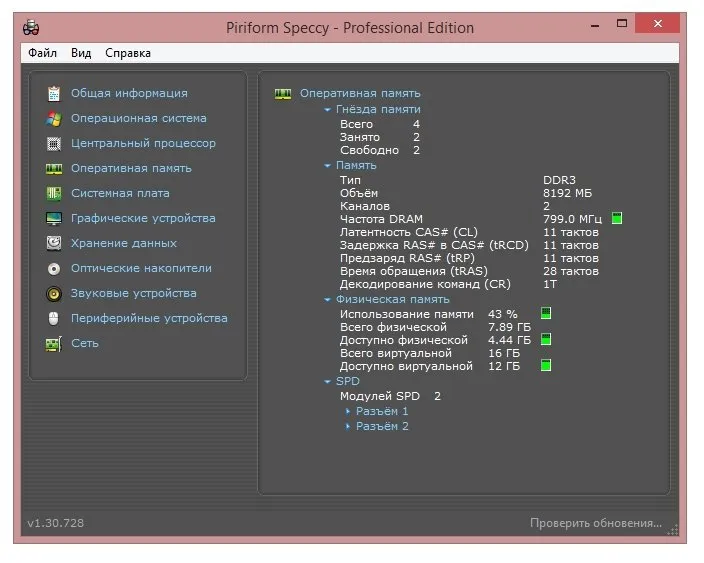
Task: Click the Общая информация clipboard icon
Action: [54, 93]
